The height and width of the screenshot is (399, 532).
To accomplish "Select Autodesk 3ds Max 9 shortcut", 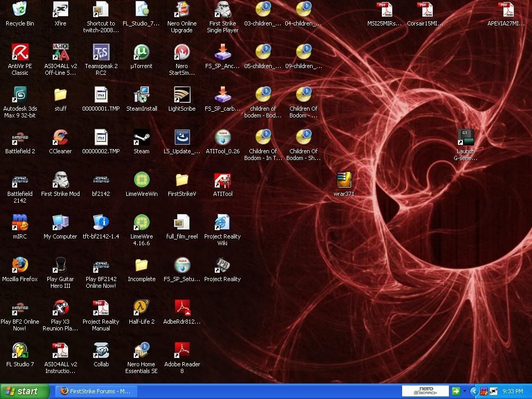I will tap(20, 95).
